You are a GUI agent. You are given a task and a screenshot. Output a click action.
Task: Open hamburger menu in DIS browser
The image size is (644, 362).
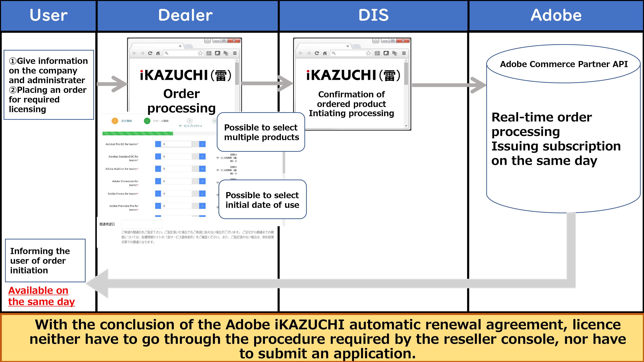coord(404,53)
